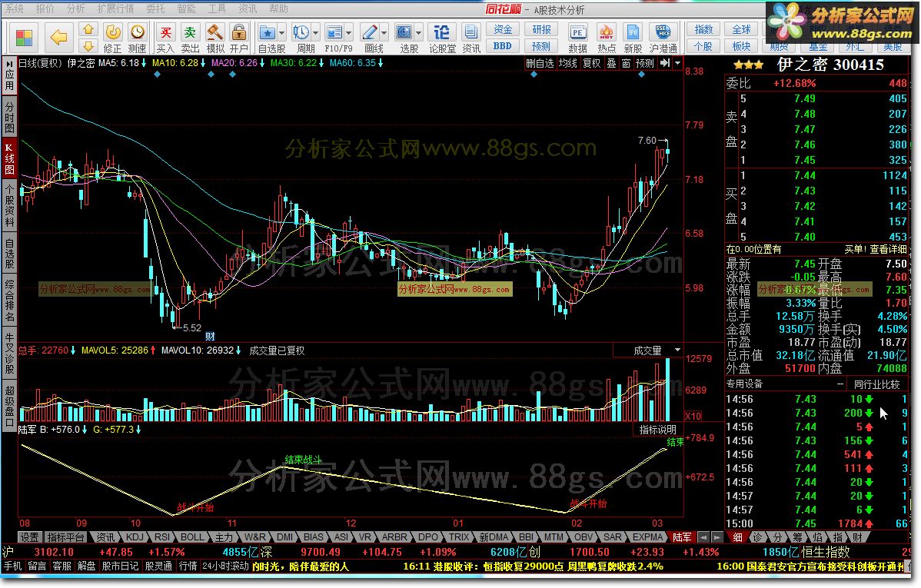Open the chart header options dropdown arrow
This screenshot has height=588, width=921.
click(x=678, y=63)
